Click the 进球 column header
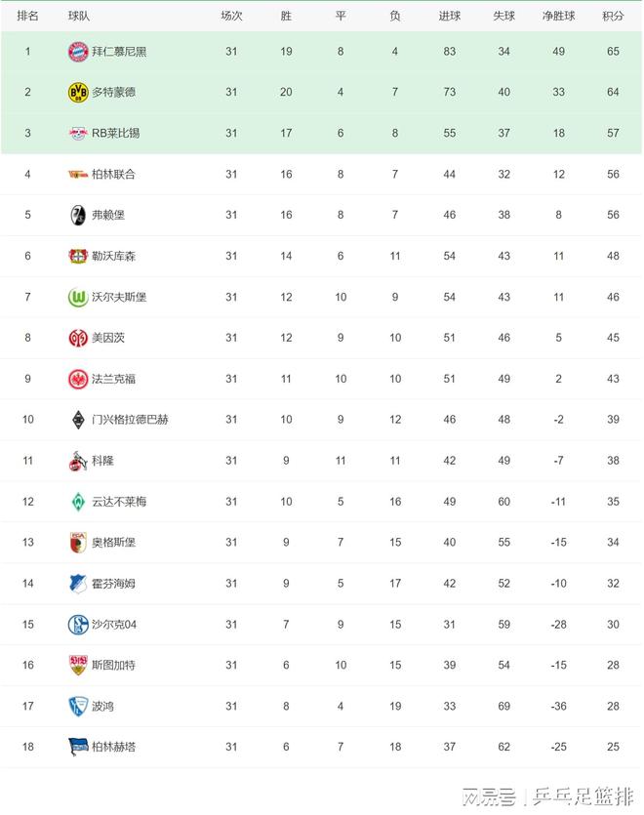The width and height of the screenshot is (644, 815). (x=449, y=16)
